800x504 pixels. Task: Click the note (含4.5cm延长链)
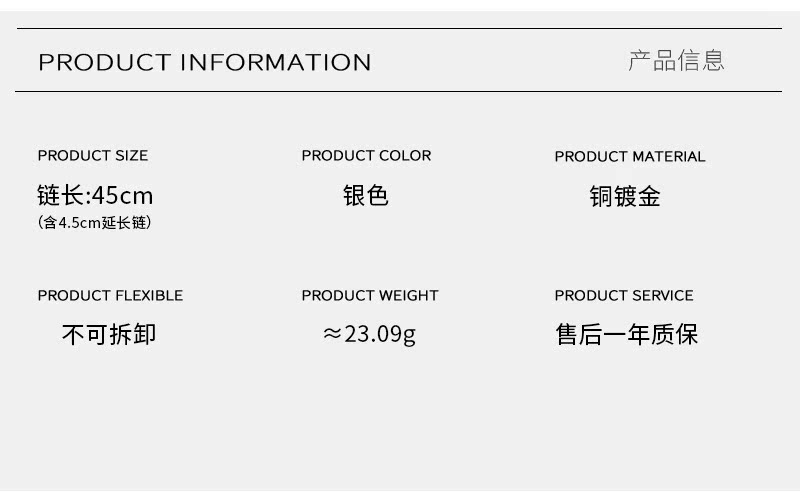pyautogui.click(x=94, y=223)
